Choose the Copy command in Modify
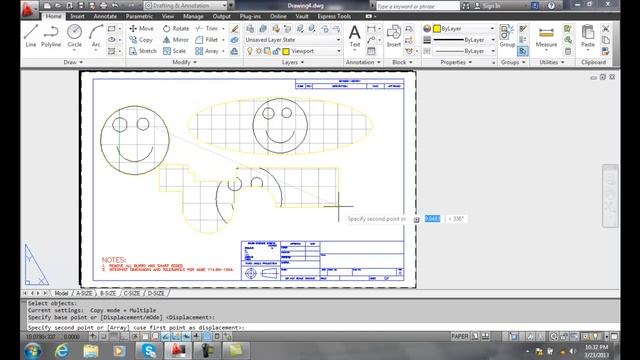Viewport: 640px width, 360px height. click(141, 40)
